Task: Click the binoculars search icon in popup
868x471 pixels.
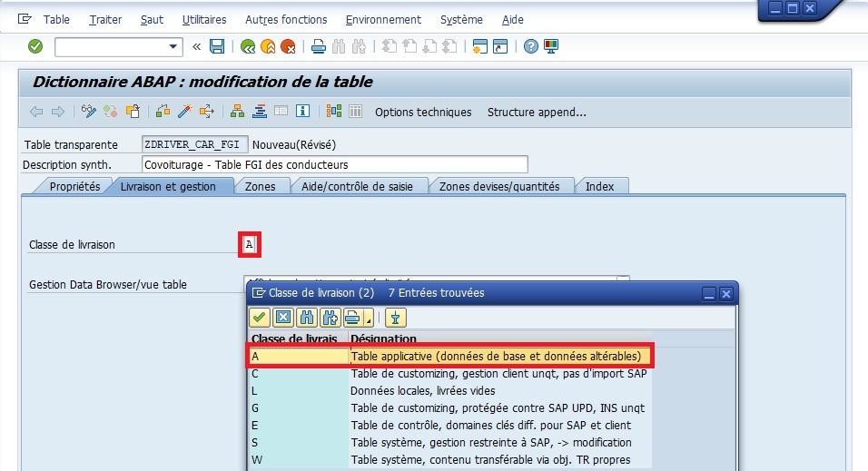Action: click(306, 317)
